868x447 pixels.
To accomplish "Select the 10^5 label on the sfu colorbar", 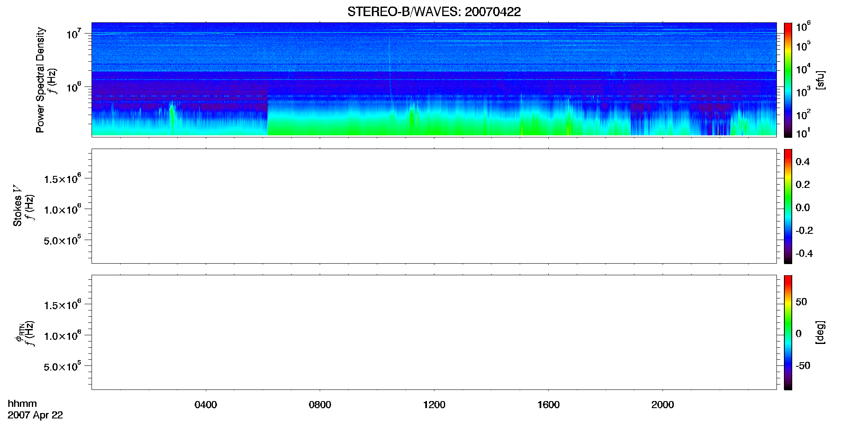I will point(803,46).
